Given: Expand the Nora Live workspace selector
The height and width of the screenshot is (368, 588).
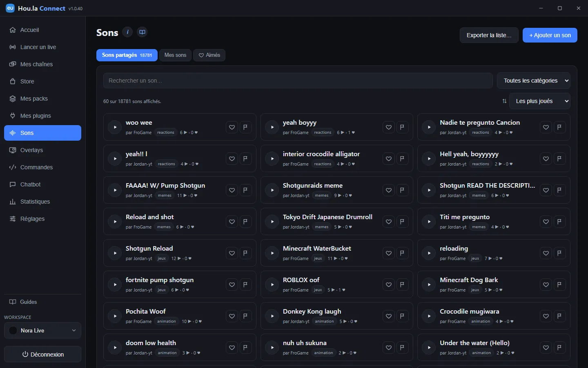Looking at the screenshot, I should [x=42, y=330].
